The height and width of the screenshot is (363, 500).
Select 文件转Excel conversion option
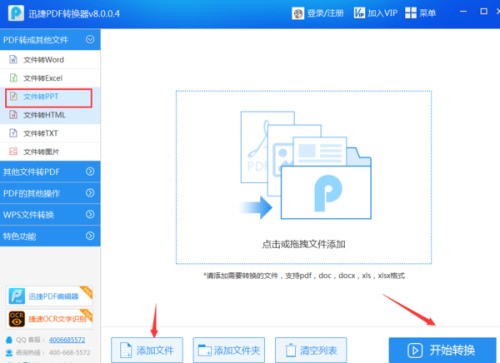[x=50, y=78]
